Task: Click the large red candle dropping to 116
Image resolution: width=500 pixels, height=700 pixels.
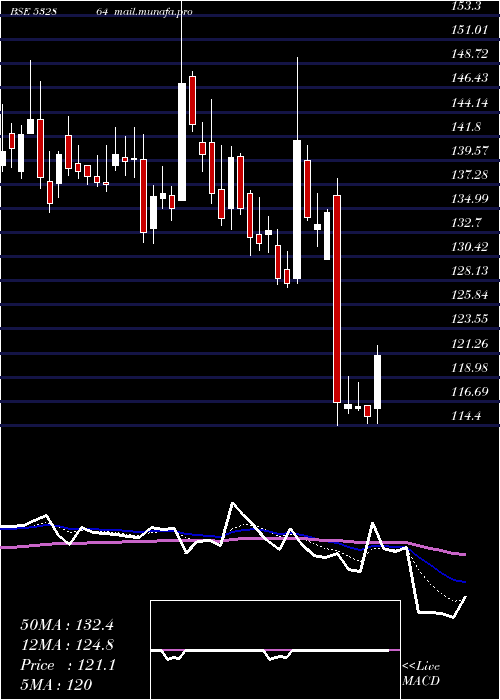Action: click(338, 299)
